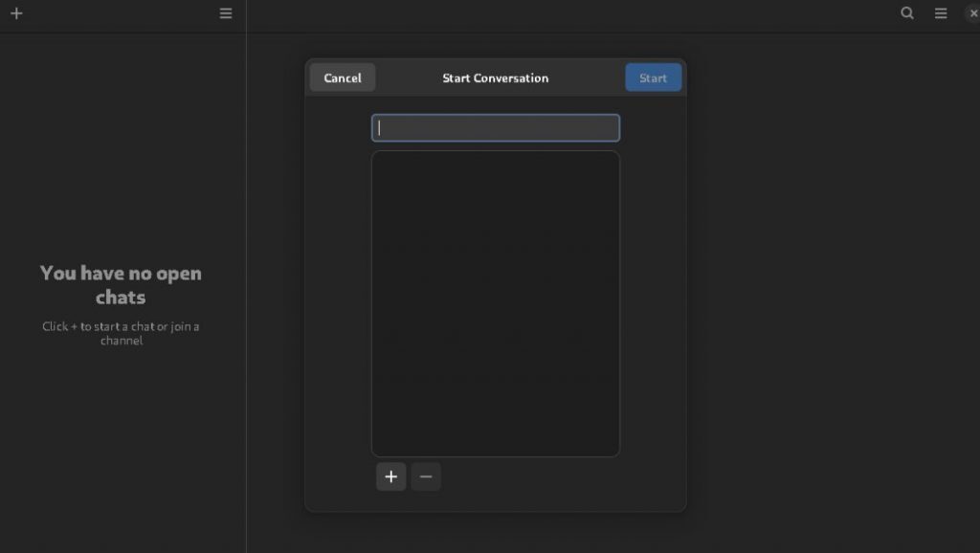Select the add-chat plus icon in the header
This screenshot has height=553, width=980.
14,13
